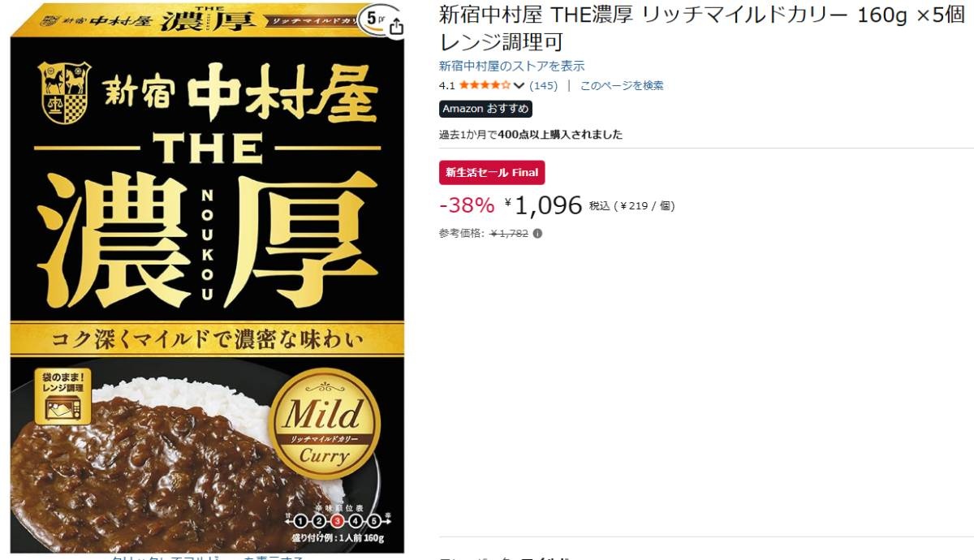Open the (145) customer reviews link
The height and width of the screenshot is (560, 974).
pos(543,85)
